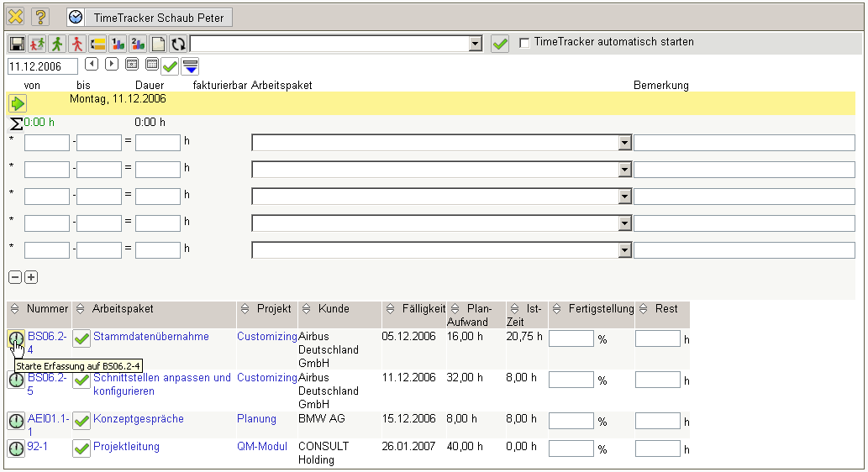This screenshot has width=868, height=472.
Task: Start time tracking on BS06.2-5 clock icon
Action: click(x=16, y=380)
